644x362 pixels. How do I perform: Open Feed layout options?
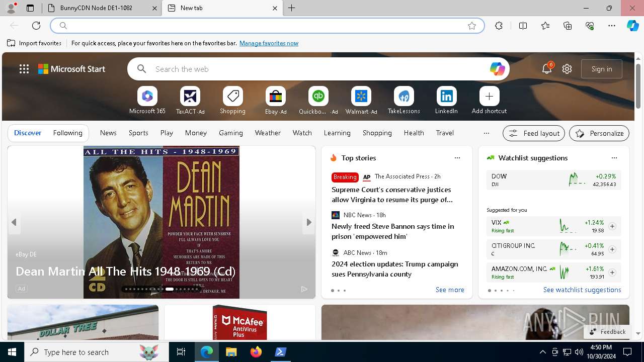point(534,133)
